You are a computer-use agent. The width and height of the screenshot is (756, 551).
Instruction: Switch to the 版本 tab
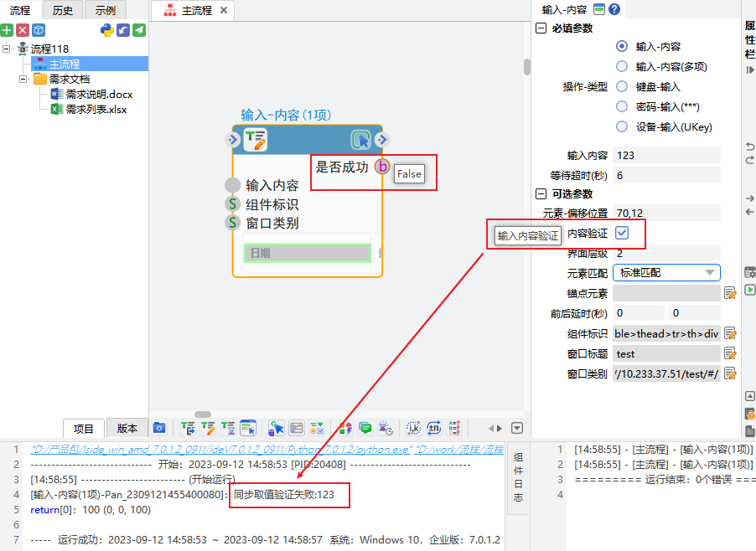pos(127,428)
